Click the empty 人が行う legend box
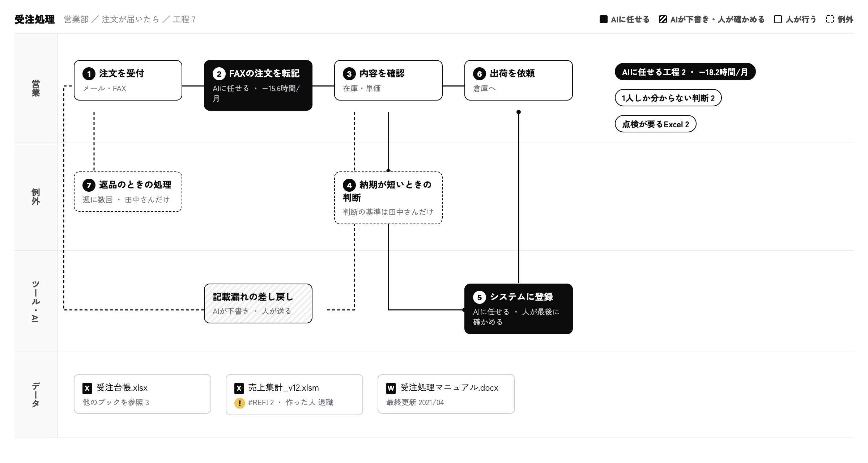 (x=778, y=19)
